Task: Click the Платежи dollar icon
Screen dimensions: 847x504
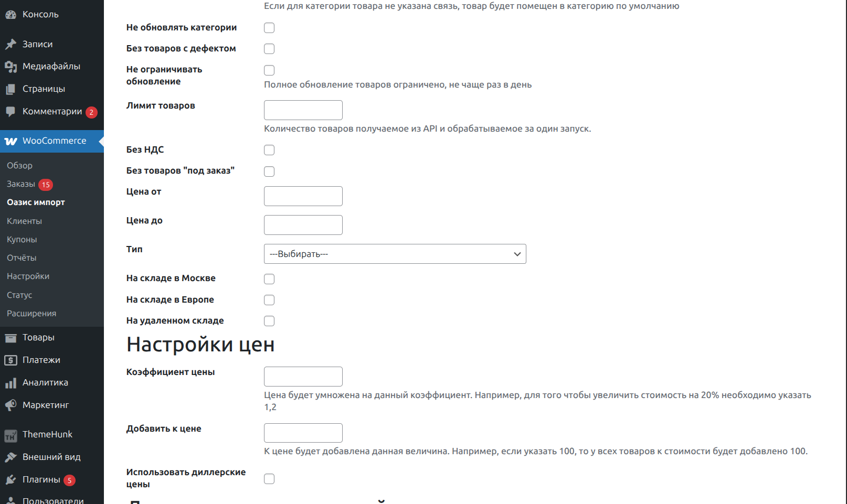Action: click(x=10, y=360)
